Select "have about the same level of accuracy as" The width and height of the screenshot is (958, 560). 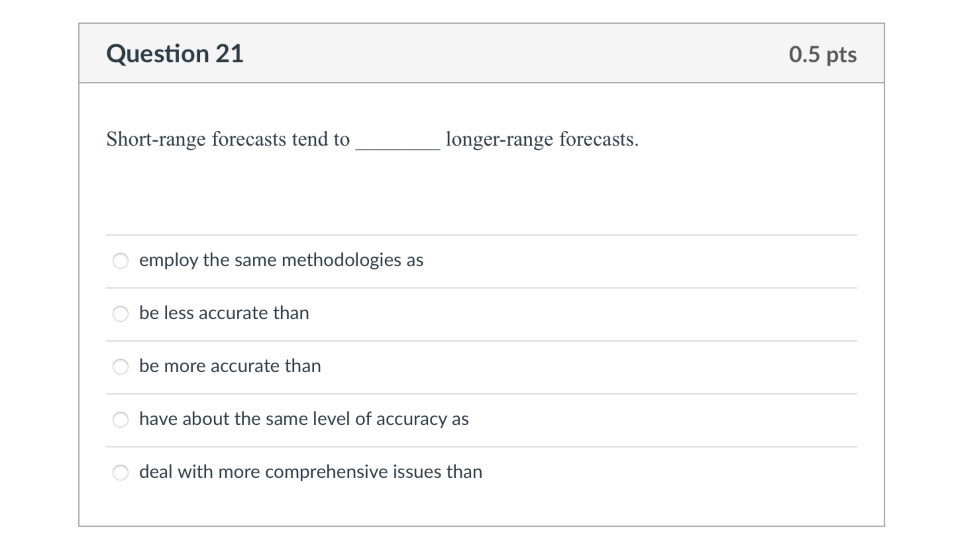tap(121, 419)
